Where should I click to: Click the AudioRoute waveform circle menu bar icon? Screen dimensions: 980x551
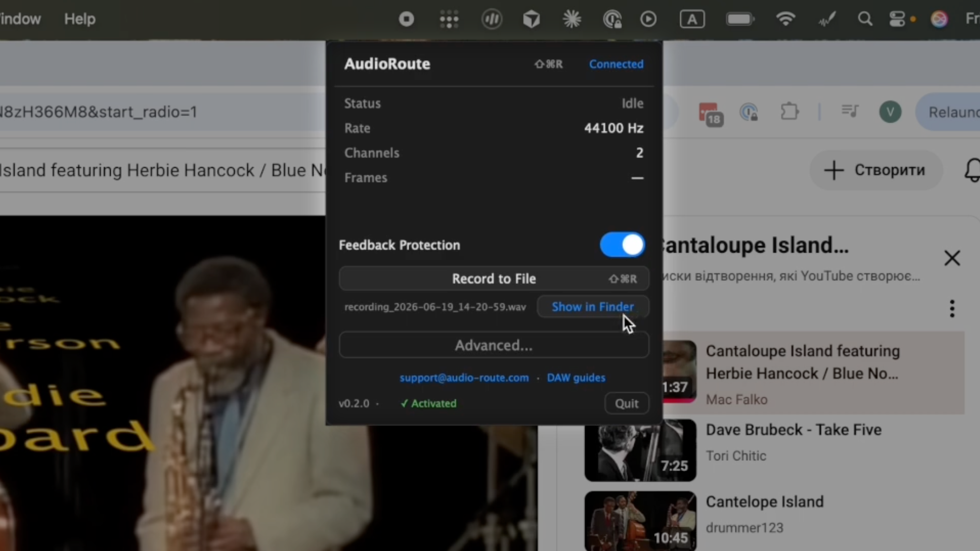pos(491,19)
